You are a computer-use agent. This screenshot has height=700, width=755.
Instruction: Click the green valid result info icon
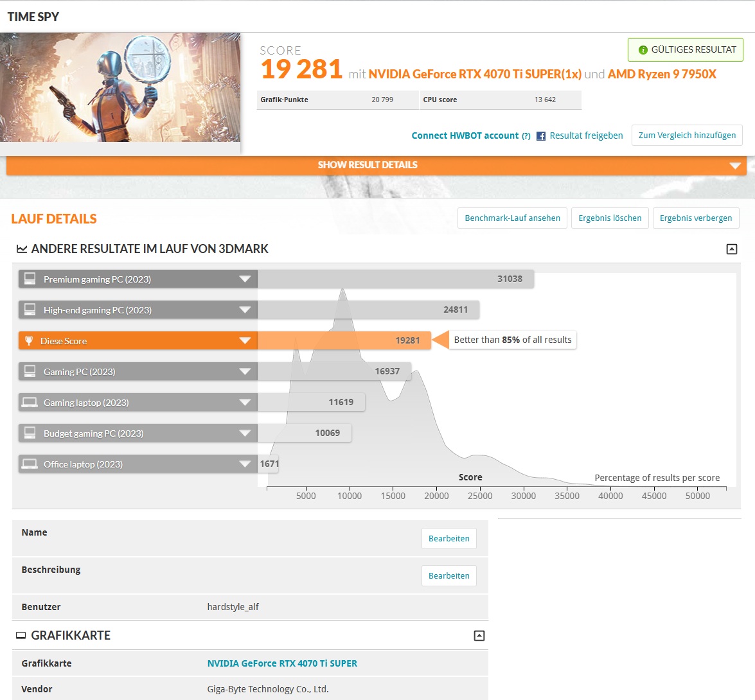(x=643, y=50)
